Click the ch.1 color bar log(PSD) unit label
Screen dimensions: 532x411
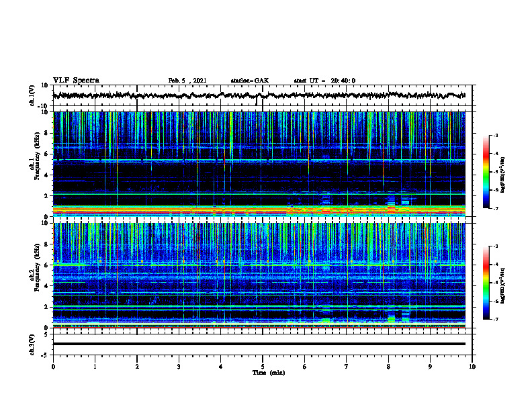503,175
